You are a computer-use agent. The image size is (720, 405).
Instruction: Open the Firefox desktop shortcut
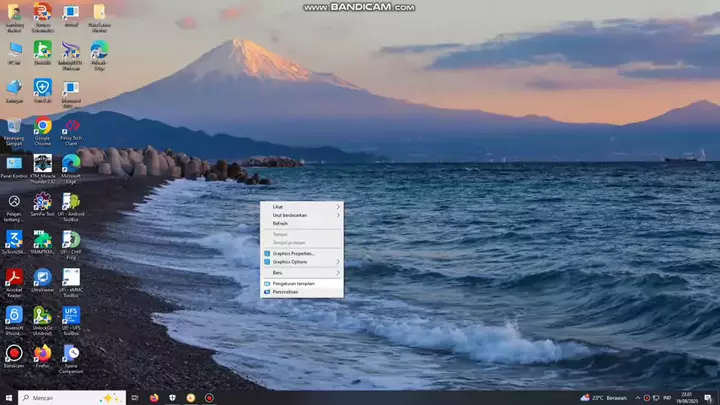click(x=42, y=353)
